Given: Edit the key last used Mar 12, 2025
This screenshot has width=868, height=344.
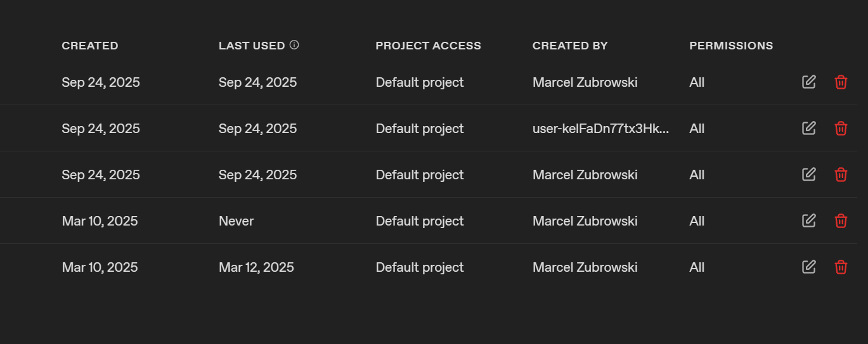Looking at the screenshot, I should point(809,267).
